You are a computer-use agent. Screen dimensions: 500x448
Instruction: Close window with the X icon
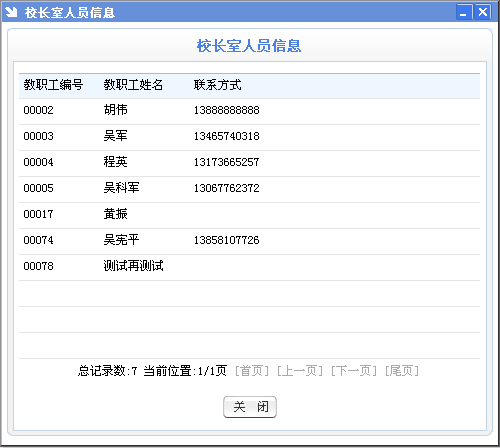tap(482, 12)
